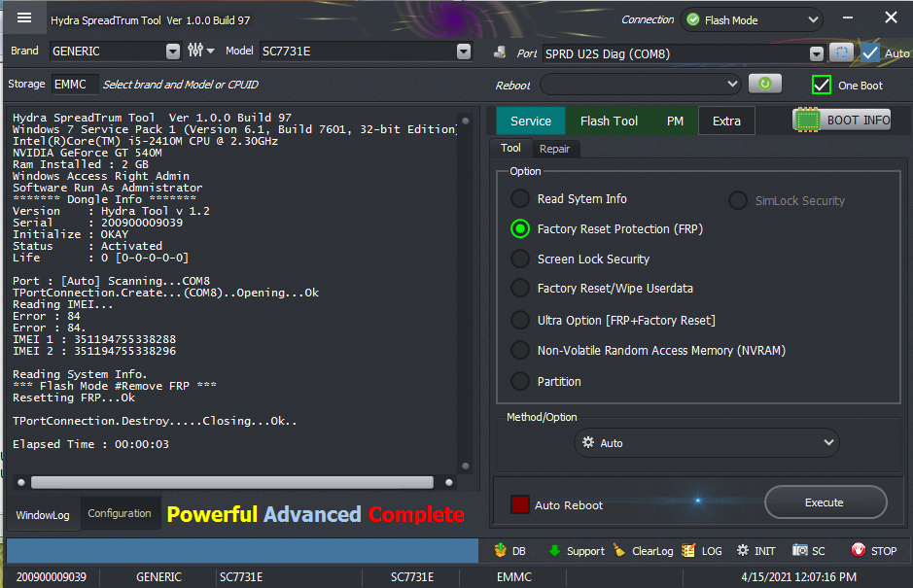The width and height of the screenshot is (913, 588).
Task: Refresh the port list with blue icon
Action: click(x=841, y=53)
